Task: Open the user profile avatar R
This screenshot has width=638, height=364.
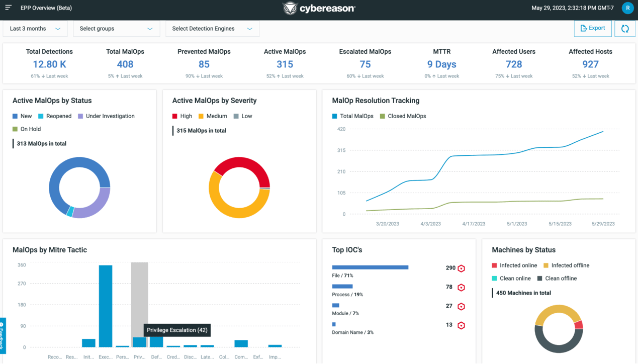Action: coord(627,8)
